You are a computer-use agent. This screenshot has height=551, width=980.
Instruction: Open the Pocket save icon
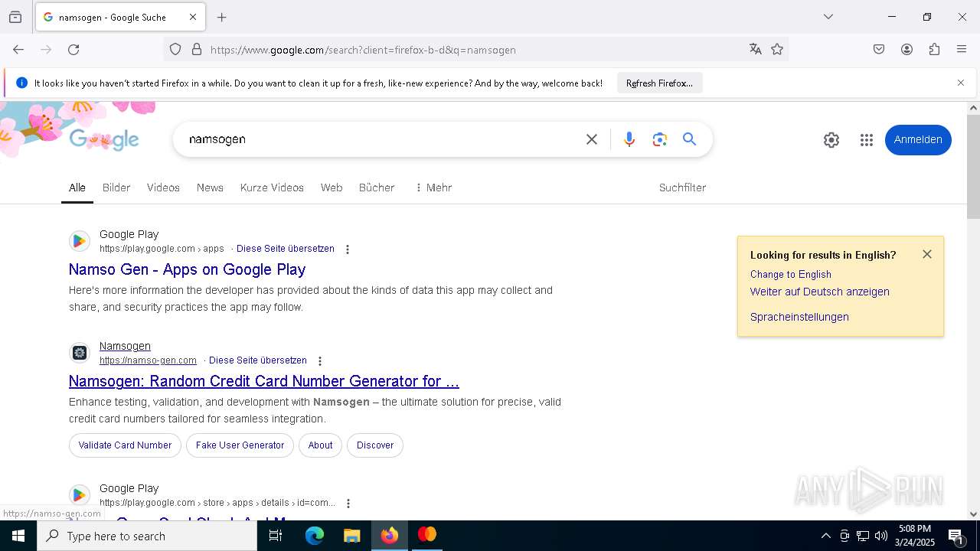pyautogui.click(x=879, y=50)
